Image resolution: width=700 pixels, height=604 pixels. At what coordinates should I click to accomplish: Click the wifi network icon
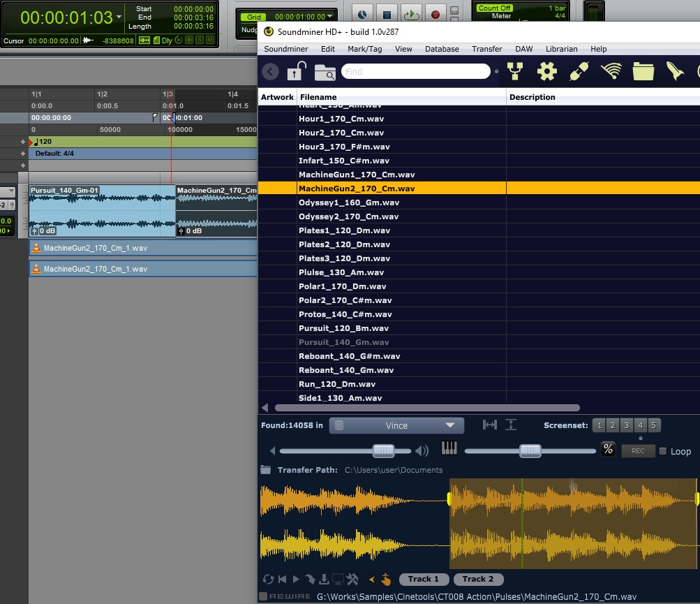(x=611, y=71)
